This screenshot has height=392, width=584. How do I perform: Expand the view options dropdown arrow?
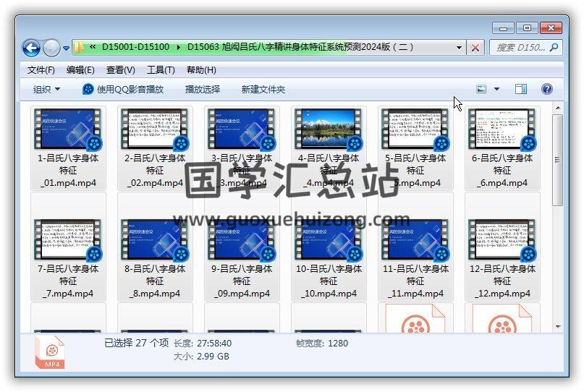(x=496, y=89)
